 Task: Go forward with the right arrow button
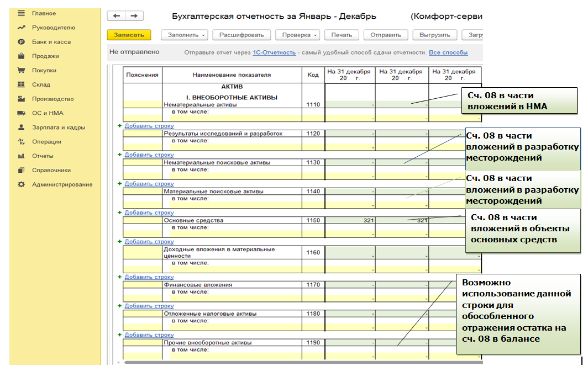click(x=134, y=15)
